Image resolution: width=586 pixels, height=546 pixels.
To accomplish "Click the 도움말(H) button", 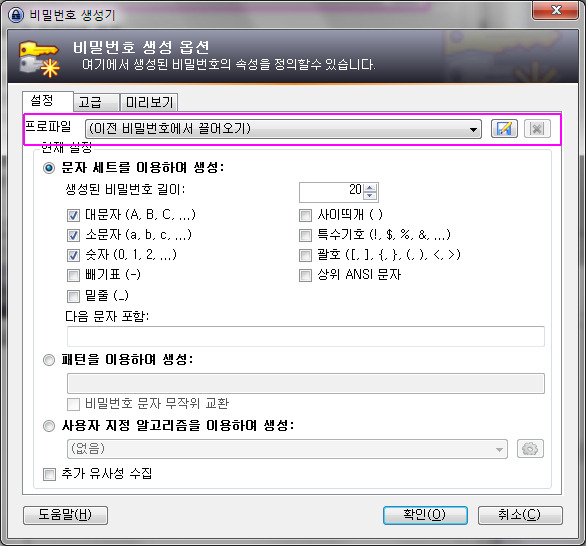I will 65,515.
